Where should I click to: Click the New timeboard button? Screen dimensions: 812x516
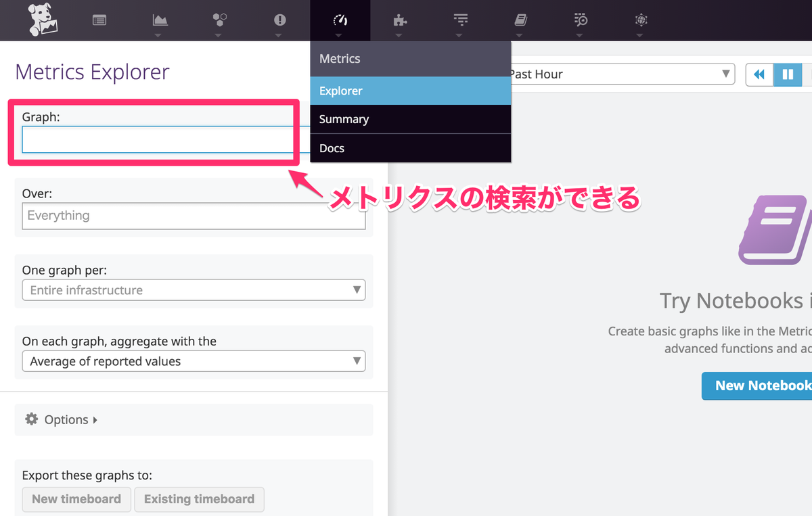tap(76, 499)
